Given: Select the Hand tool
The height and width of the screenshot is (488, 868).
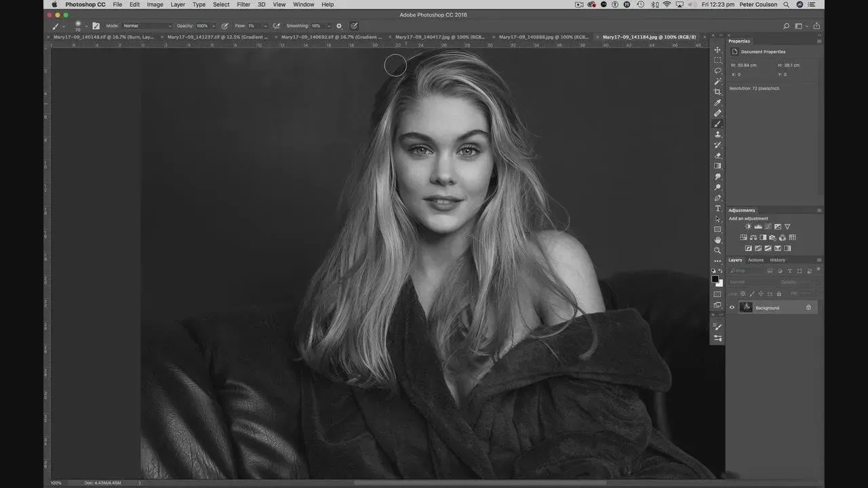Looking at the screenshot, I should point(717,240).
